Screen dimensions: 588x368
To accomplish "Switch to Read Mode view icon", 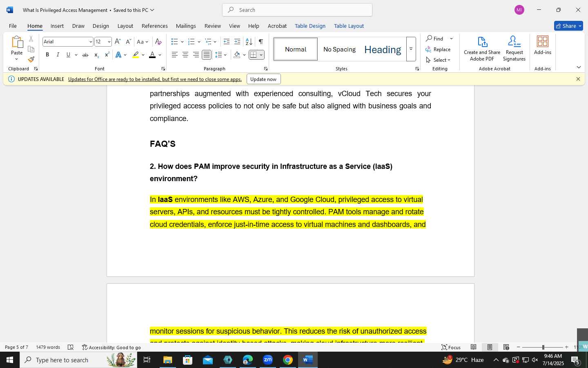I will [x=474, y=347].
